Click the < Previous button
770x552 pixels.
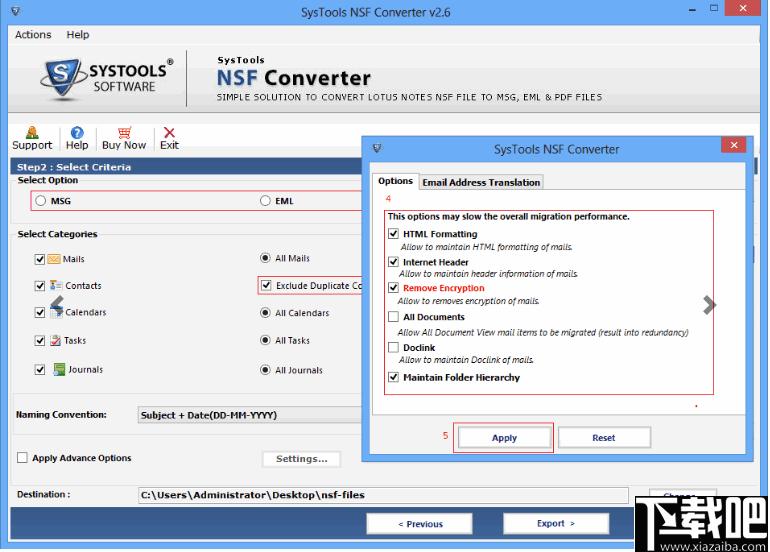click(420, 524)
